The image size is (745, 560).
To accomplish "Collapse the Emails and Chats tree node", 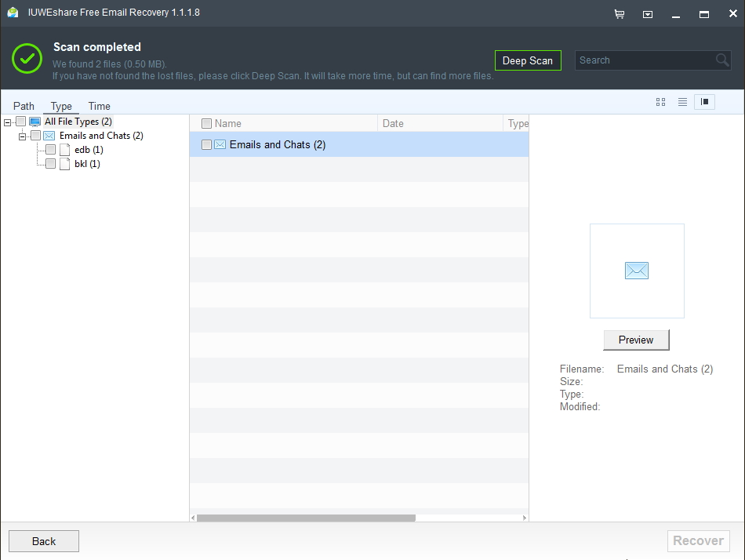I will point(22,137).
